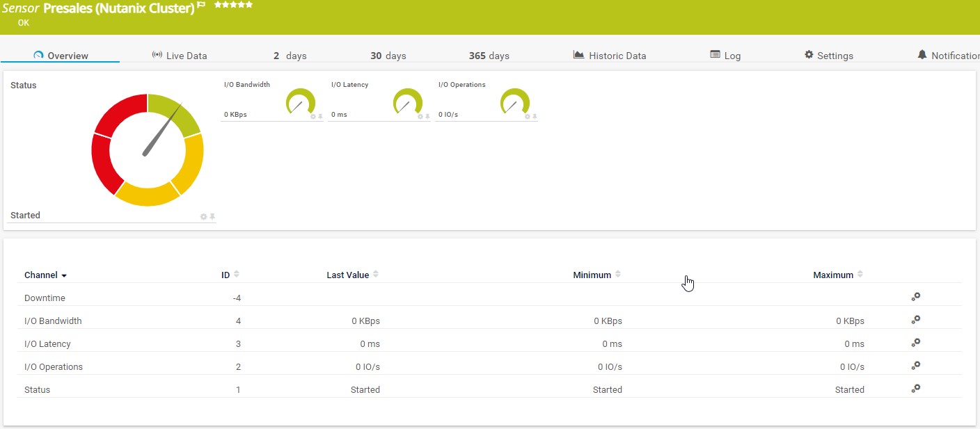
Task: Switch to the 365 days tab
Action: click(488, 55)
